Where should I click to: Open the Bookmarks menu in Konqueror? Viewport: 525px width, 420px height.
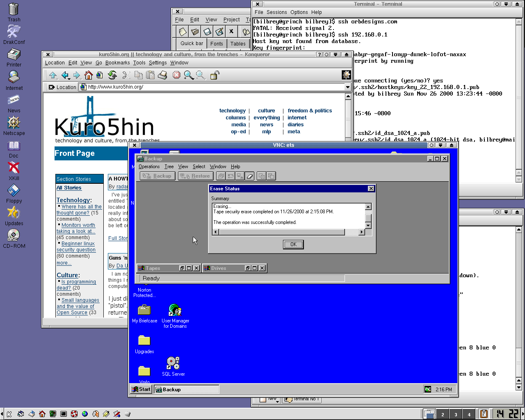pos(117,63)
